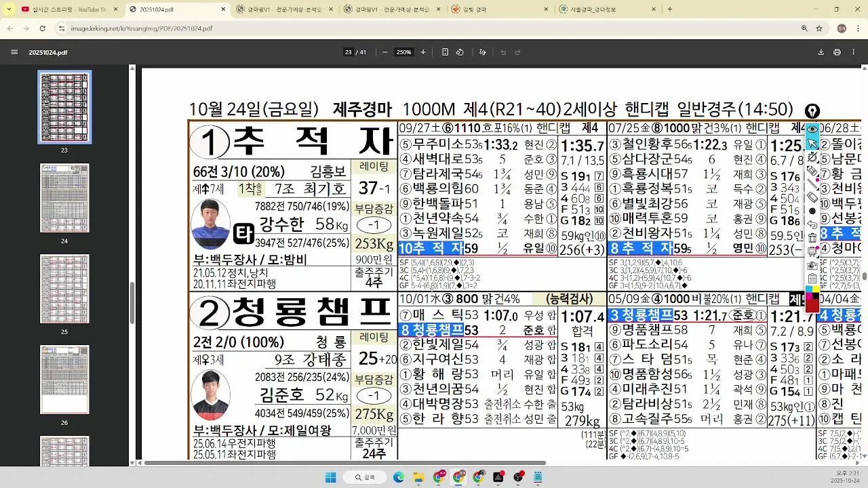Select the line tool in overlay toolbar
Screen dimensions: 868x488
click(x=812, y=184)
